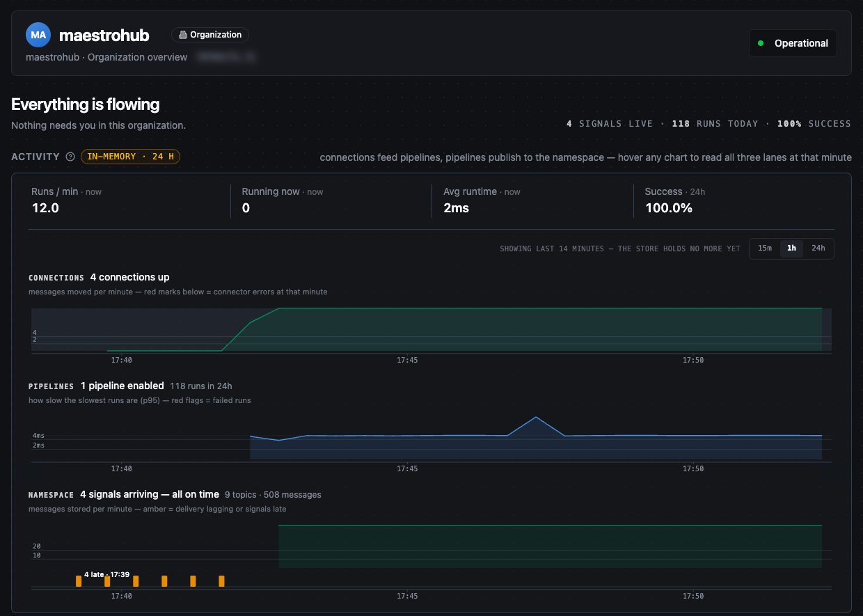
Task: Click the CONNECTIONS lane label
Action: (x=56, y=278)
